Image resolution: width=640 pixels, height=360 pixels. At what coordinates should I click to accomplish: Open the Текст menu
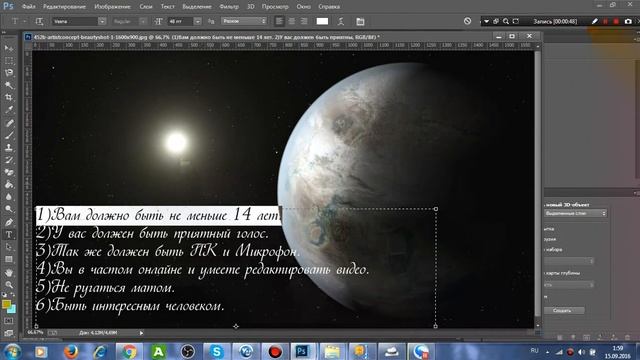(167, 7)
